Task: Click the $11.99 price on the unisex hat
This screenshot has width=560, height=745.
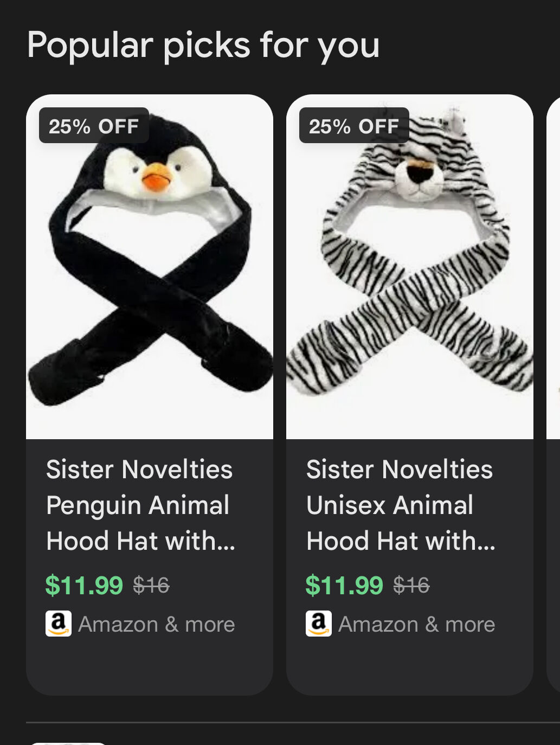Action: (344, 586)
